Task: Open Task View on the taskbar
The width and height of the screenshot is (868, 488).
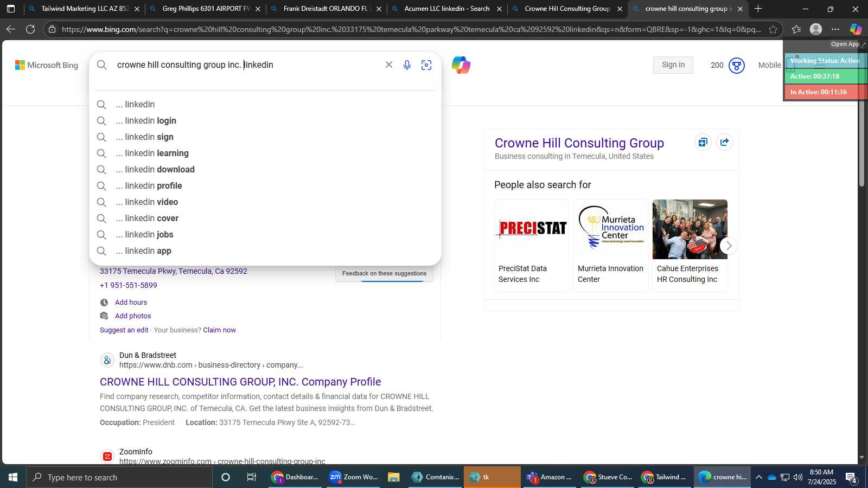Action: tap(252, 477)
